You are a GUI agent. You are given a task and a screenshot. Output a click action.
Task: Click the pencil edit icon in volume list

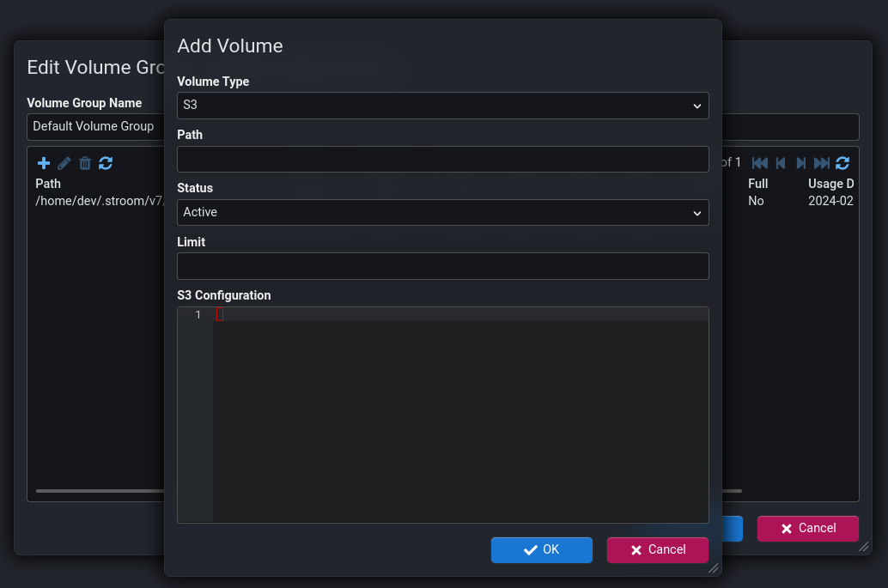click(64, 163)
